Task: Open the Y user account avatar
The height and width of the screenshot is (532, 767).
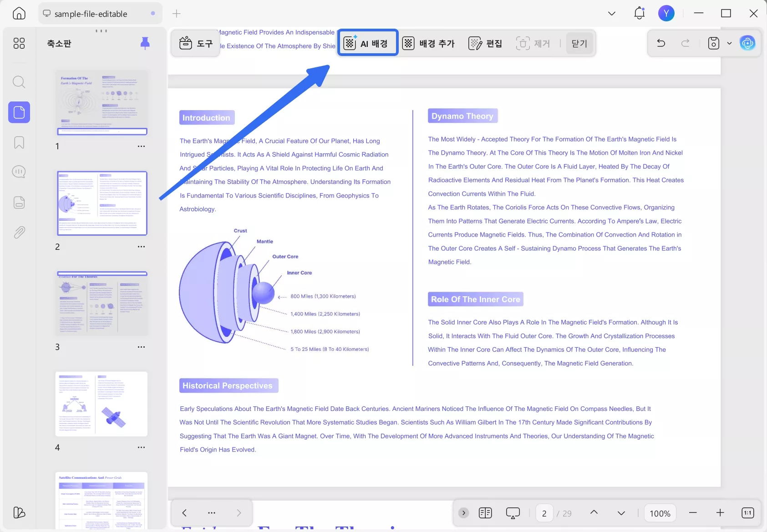Action: (666, 13)
